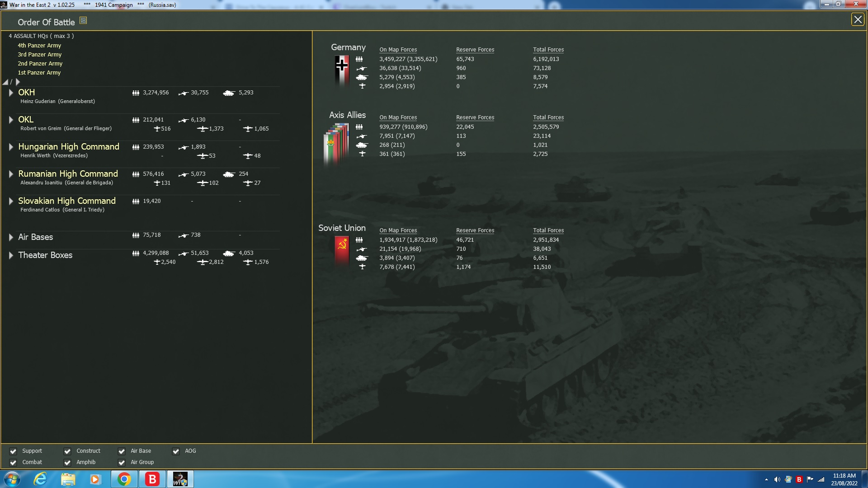This screenshot has width=868, height=488.
Task: Open the 1st Panzer Army link
Action: pyautogui.click(x=39, y=72)
